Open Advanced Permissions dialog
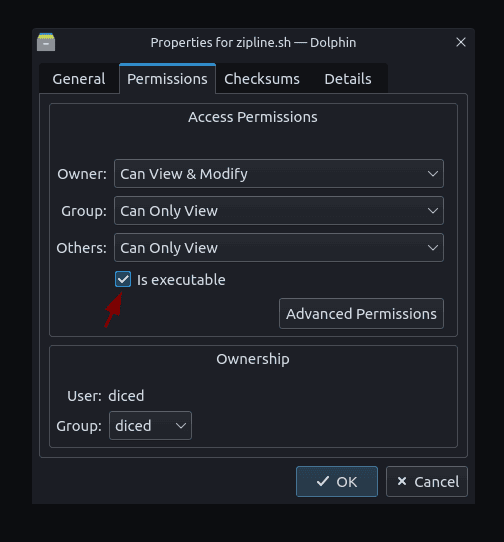The width and height of the screenshot is (504, 542). pyautogui.click(x=361, y=314)
